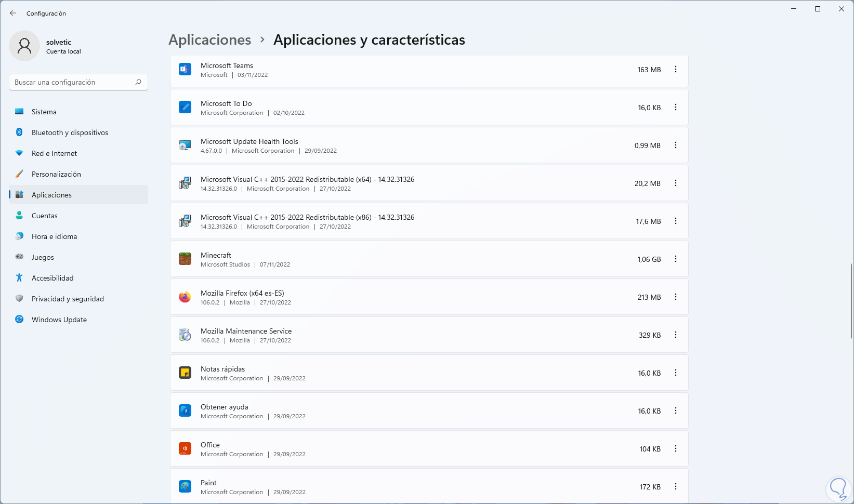Click the Notas rápidas icon

click(x=185, y=373)
